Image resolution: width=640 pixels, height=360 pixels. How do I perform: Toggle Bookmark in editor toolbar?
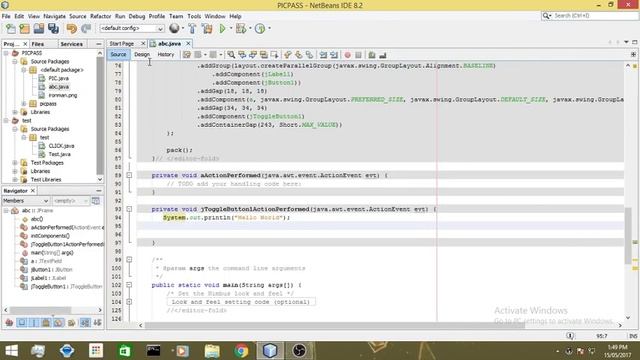(x=309, y=55)
